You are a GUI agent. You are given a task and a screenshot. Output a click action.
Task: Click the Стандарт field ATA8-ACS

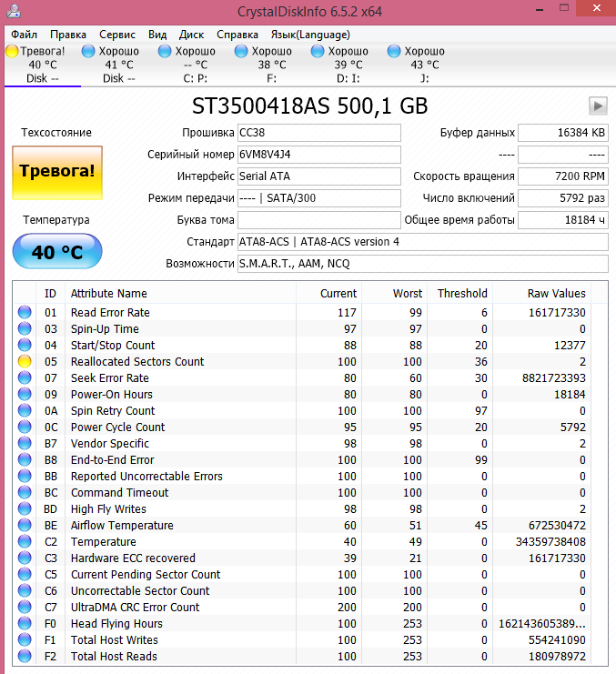pos(423,242)
